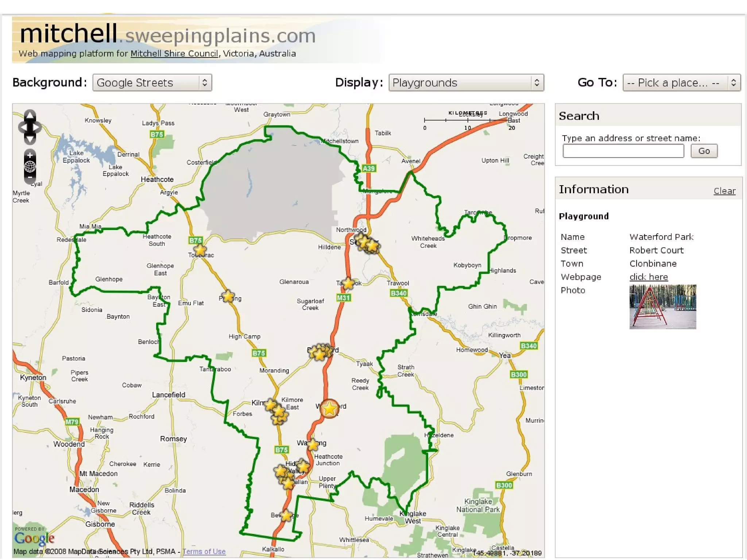The height and width of the screenshot is (560, 747).
Task: Click the Kinglake National Park label
Action: (x=478, y=506)
